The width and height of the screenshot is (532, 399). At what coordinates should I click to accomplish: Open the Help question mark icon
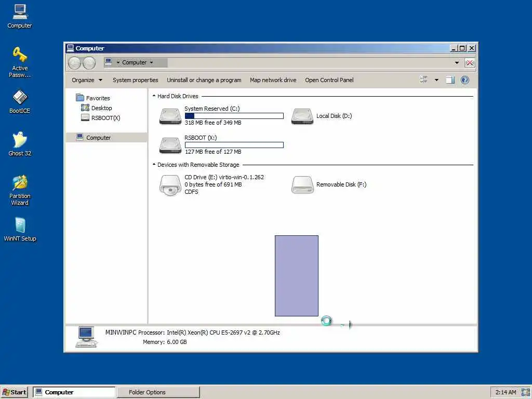point(465,80)
